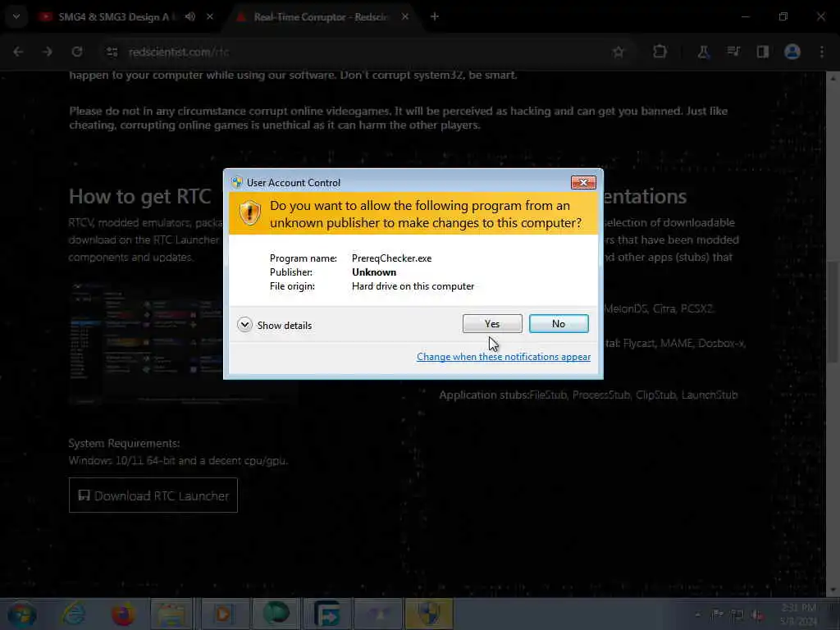Viewport: 840px width, 630px height.
Task: Click the volume icon in system tray
Action: point(757,614)
